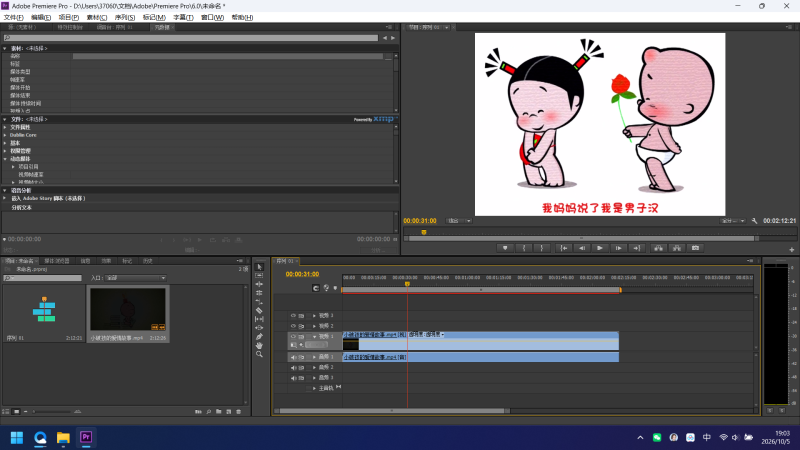Open the playback resolution dropdown

tap(733, 221)
